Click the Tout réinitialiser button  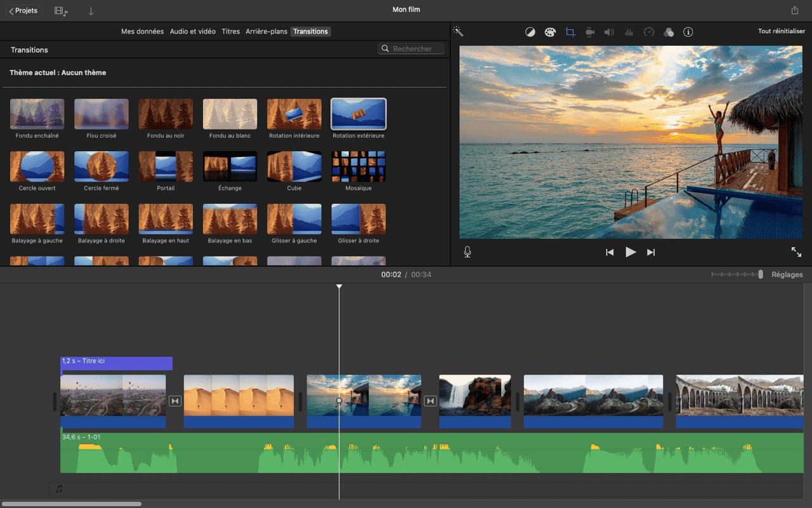pos(781,30)
